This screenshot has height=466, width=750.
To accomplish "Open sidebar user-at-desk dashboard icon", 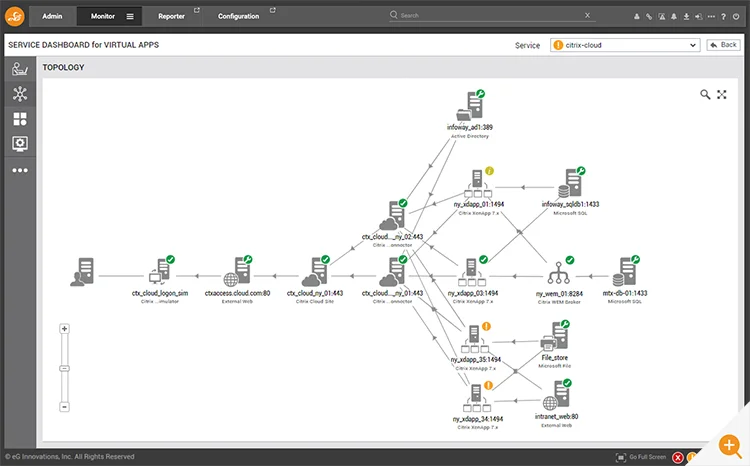I will pos(20,69).
